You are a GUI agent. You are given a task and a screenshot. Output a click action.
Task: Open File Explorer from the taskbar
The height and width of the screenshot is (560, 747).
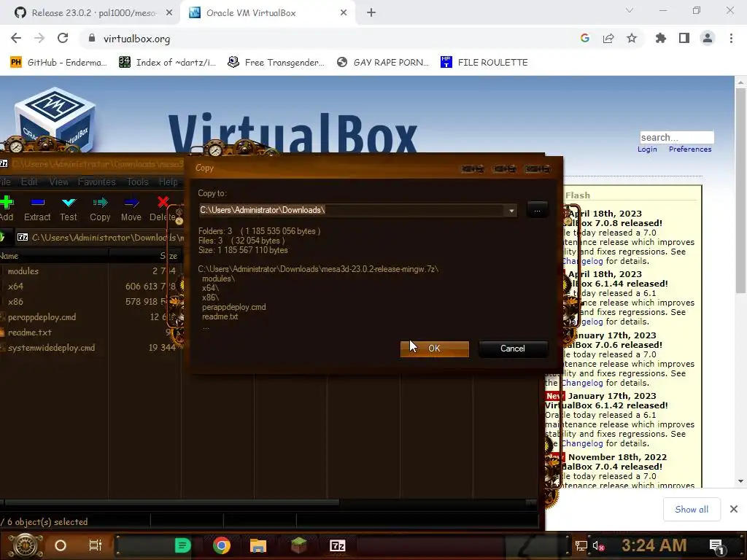(x=258, y=545)
